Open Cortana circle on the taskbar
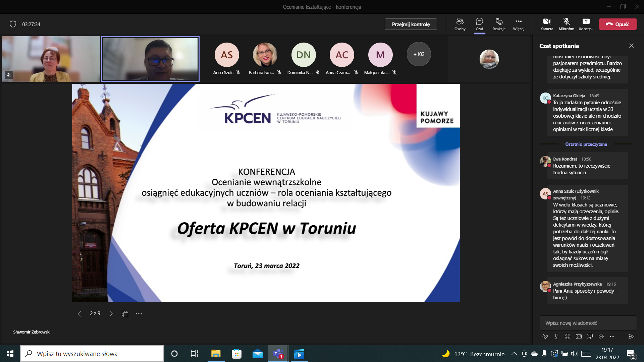The width and height of the screenshot is (644, 362). click(x=174, y=354)
